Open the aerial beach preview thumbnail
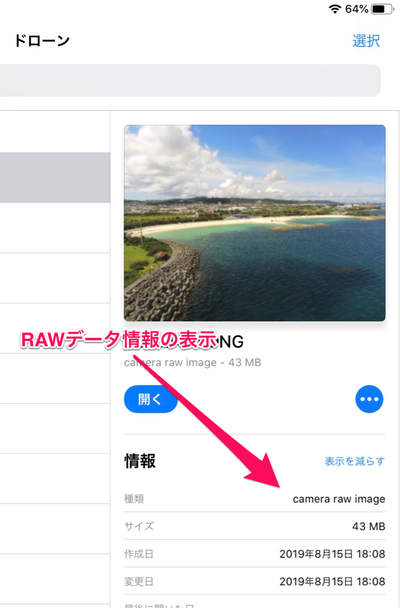Screen dimensions: 400x608 (255, 223)
